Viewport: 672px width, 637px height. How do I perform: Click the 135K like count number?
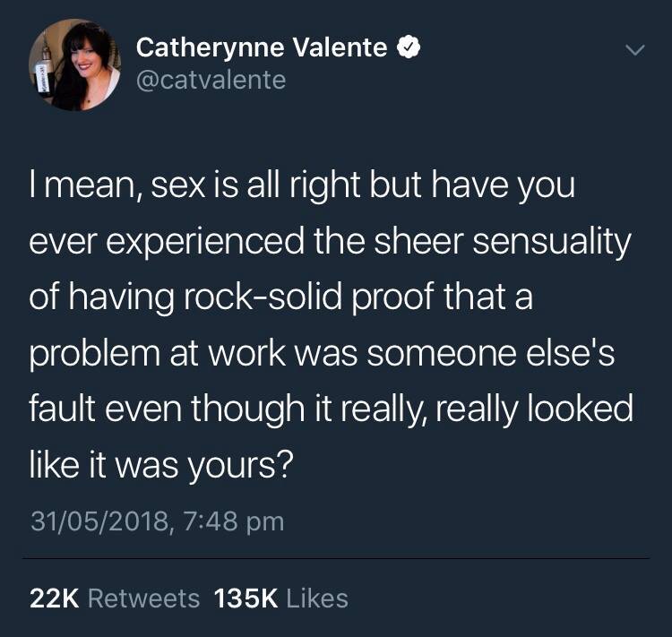(246, 598)
